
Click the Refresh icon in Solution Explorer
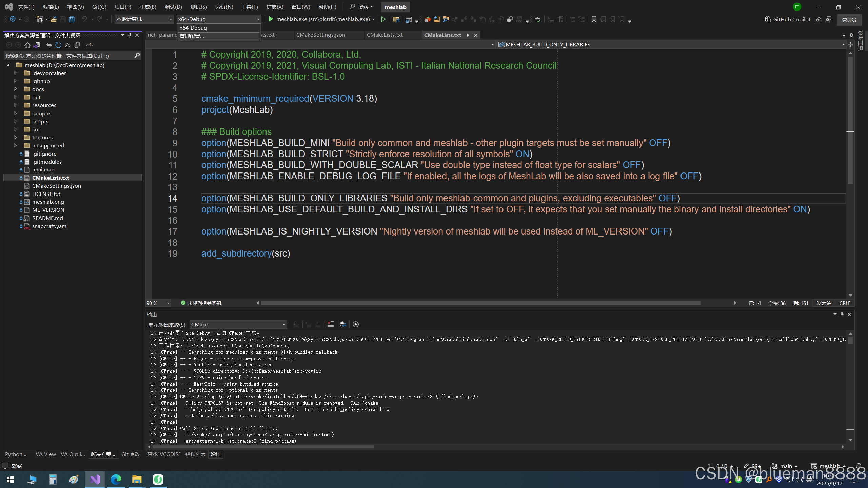[x=58, y=45]
